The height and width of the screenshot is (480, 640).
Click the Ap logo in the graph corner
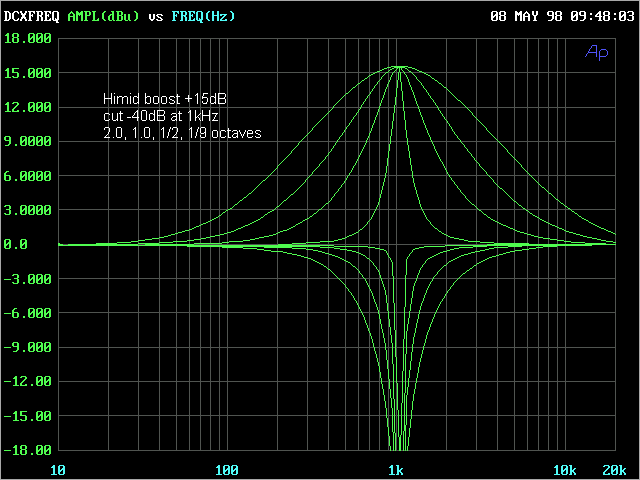[x=596, y=51]
